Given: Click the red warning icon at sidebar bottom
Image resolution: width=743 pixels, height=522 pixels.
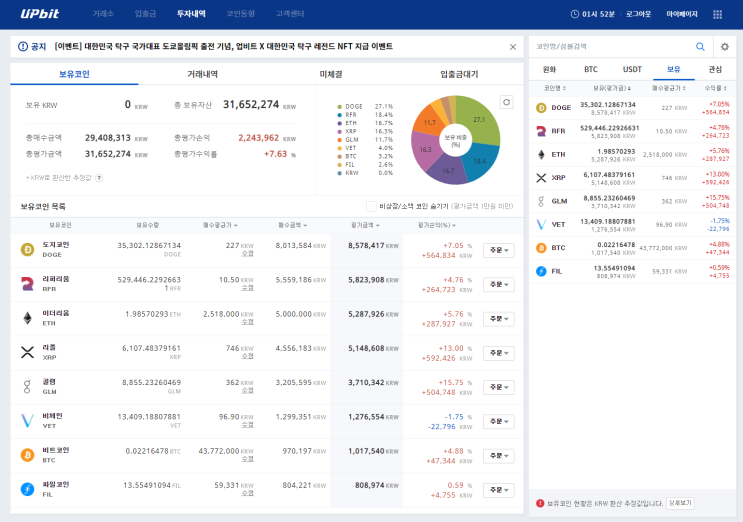Looking at the screenshot, I should pos(540,503).
